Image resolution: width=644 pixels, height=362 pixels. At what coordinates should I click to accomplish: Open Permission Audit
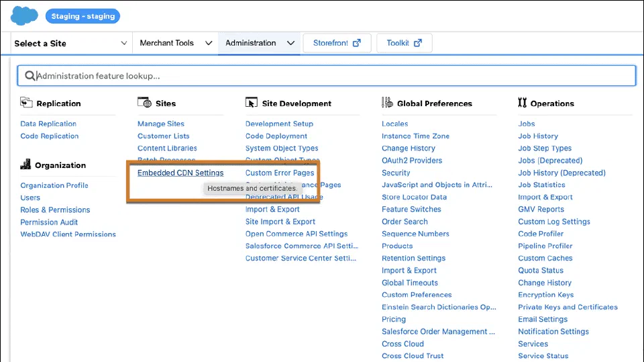pos(49,222)
